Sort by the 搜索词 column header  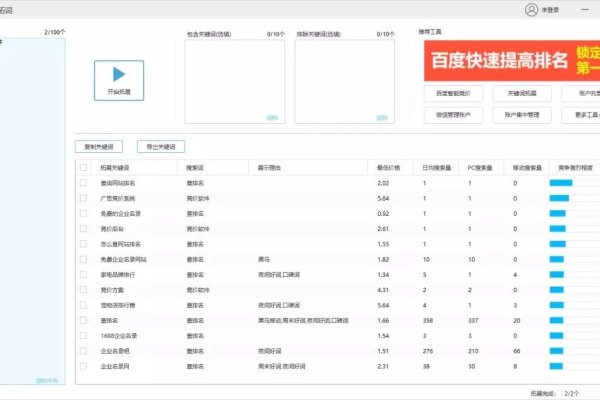[195, 168]
